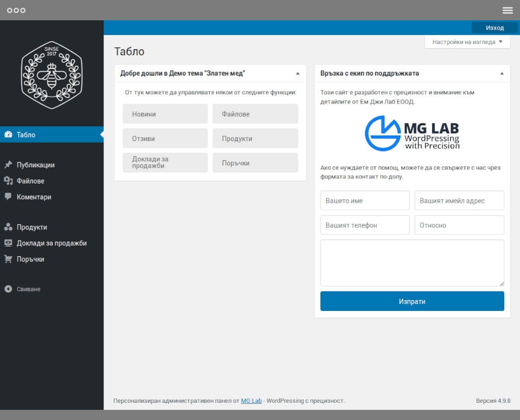
Task: Open the Отзиви shortcut tile
Action: pyautogui.click(x=165, y=138)
